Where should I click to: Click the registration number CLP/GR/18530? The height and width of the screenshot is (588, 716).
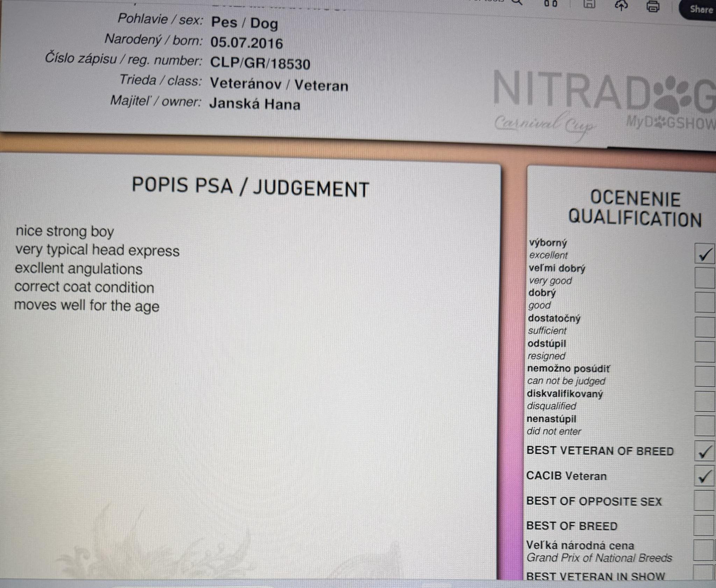[260, 64]
